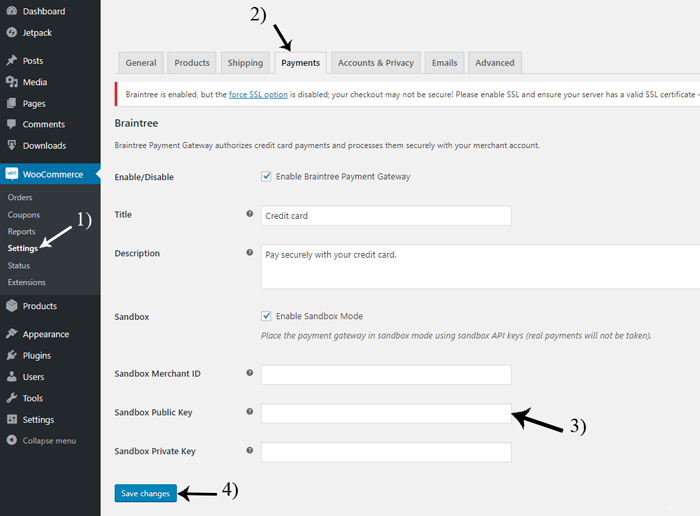Click the Plugins plug icon
The width and height of the screenshot is (700, 516).
[12, 355]
